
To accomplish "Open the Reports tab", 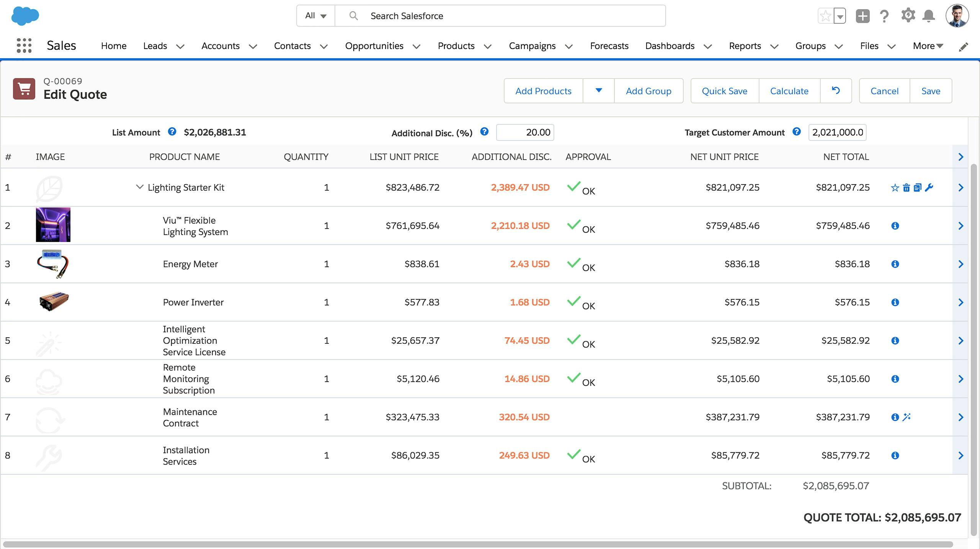I will point(745,46).
